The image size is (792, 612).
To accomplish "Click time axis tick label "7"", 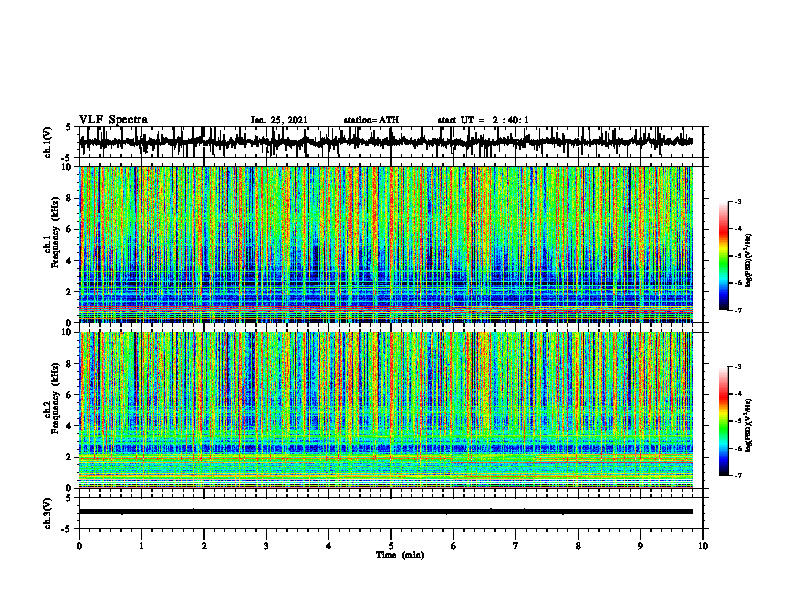I will [x=516, y=546].
